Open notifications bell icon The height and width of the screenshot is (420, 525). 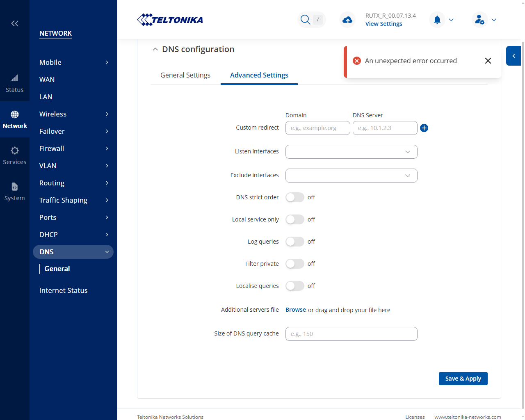click(437, 20)
